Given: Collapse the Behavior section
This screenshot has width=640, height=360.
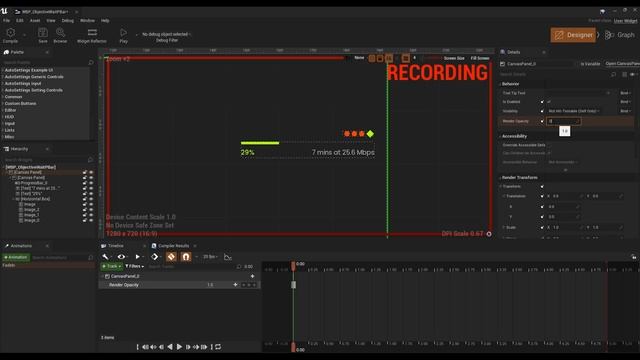Looking at the screenshot, I should click(x=501, y=84).
